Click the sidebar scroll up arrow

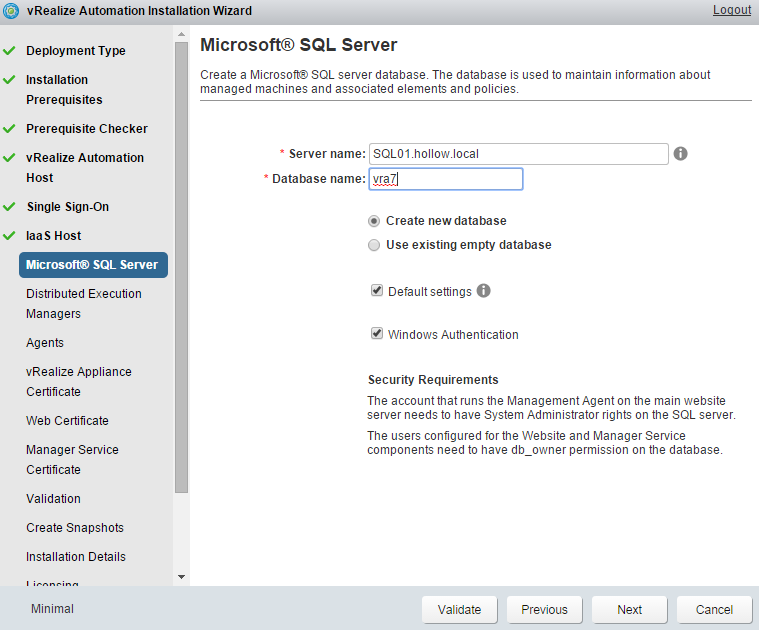click(181, 36)
